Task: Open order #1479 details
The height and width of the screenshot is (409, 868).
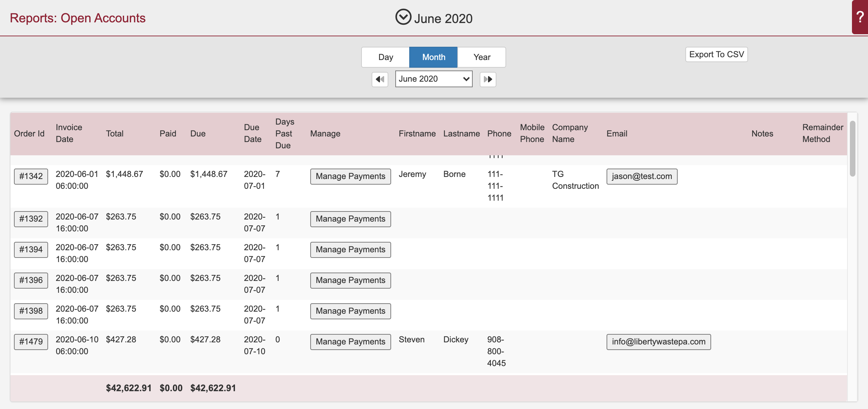Action: click(31, 342)
